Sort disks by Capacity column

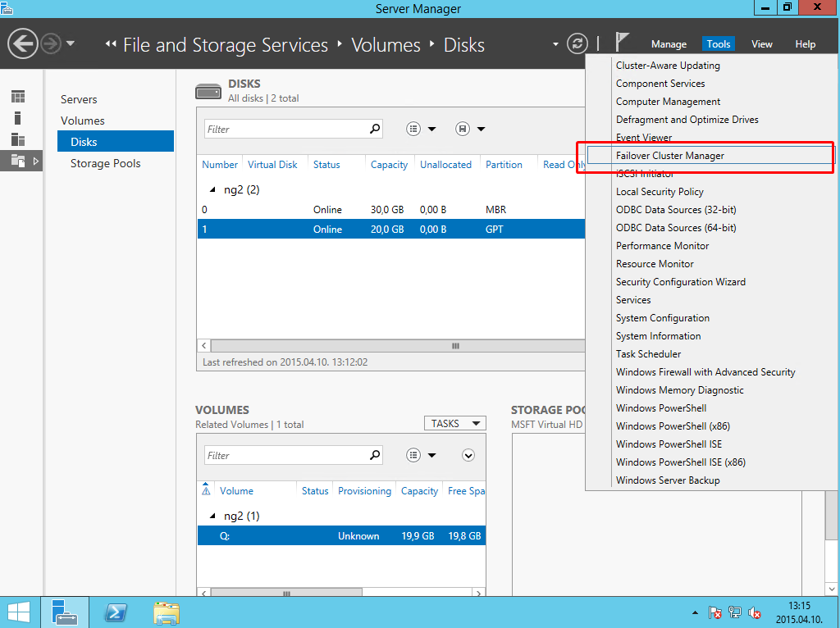click(x=389, y=165)
